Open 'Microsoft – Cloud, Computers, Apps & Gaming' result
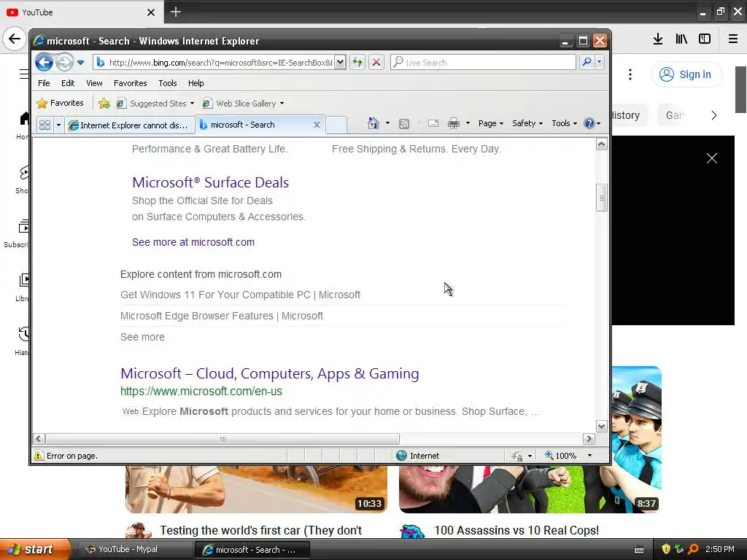This screenshot has height=560, width=747. click(x=270, y=373)
